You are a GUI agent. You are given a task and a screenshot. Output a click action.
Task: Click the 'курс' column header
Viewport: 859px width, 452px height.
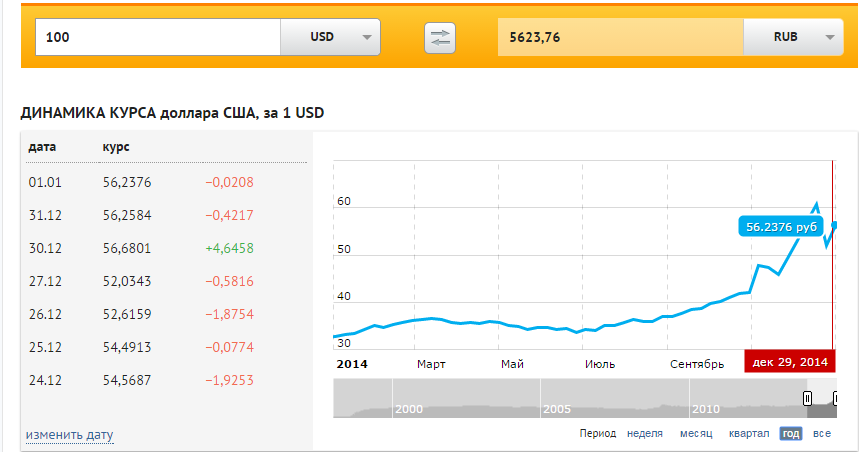click(116, 147)
